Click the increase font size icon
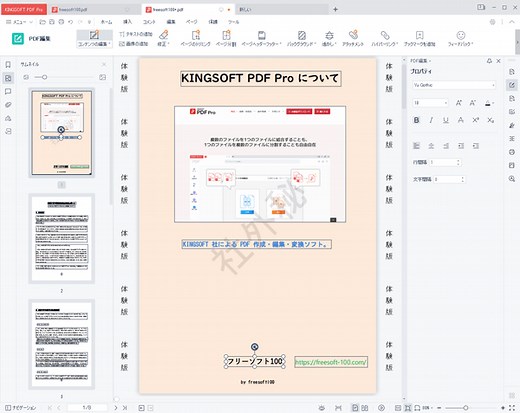This screenshot has height=413, width=520. (x=459, y=103)
